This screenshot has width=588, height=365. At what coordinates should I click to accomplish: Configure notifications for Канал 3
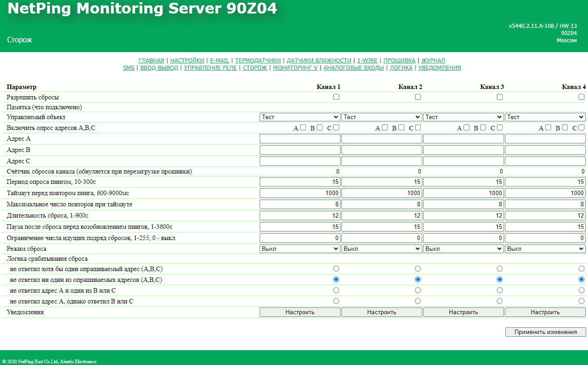coord(463,312)
